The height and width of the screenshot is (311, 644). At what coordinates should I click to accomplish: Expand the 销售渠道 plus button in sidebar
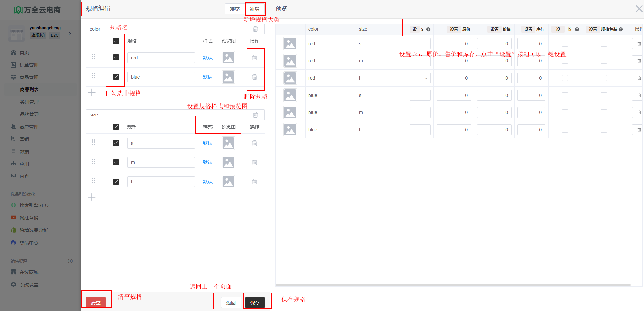[x=70, y=261]
